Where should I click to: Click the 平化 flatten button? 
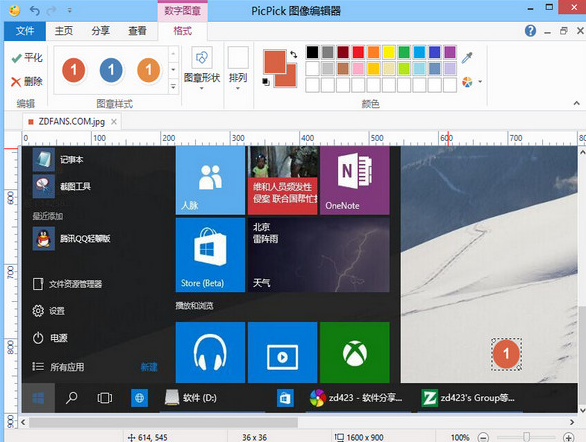tap(27, 58)
